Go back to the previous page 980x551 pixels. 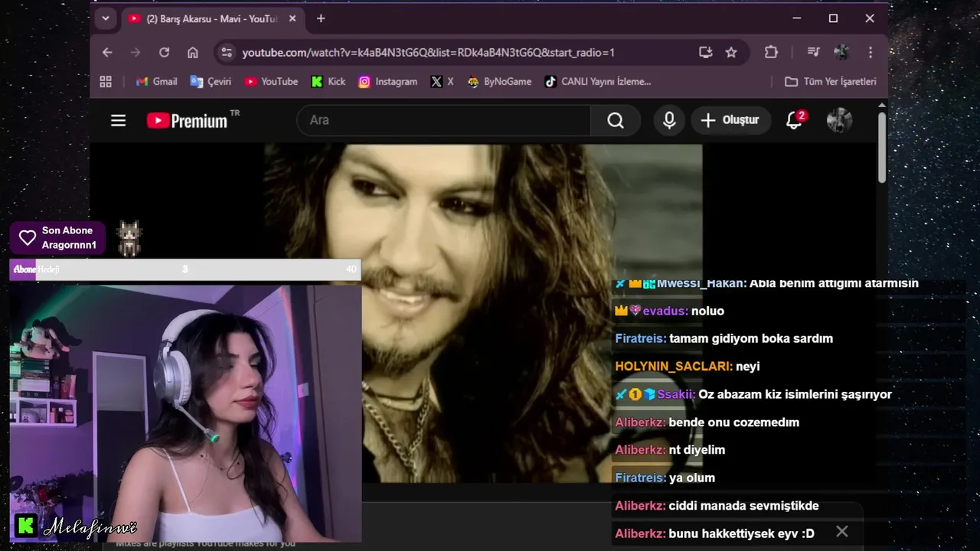[x=107, y=52]
